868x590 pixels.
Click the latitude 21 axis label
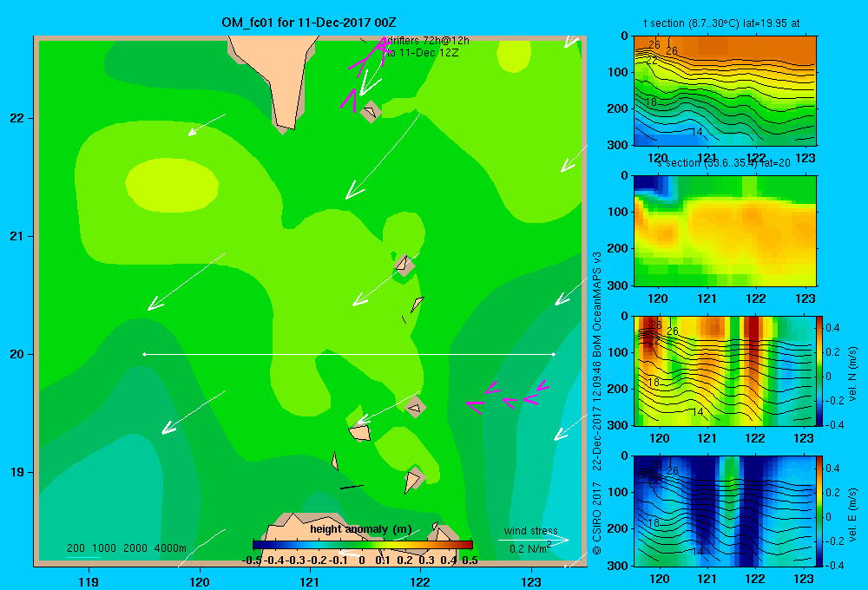[x=16, y=236]
